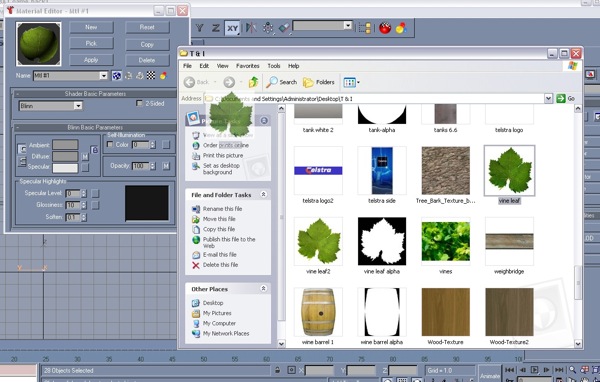The image size is (600, 382).
Task: Click Folders button in Explorer toolbar
Action: pos(319,82)
